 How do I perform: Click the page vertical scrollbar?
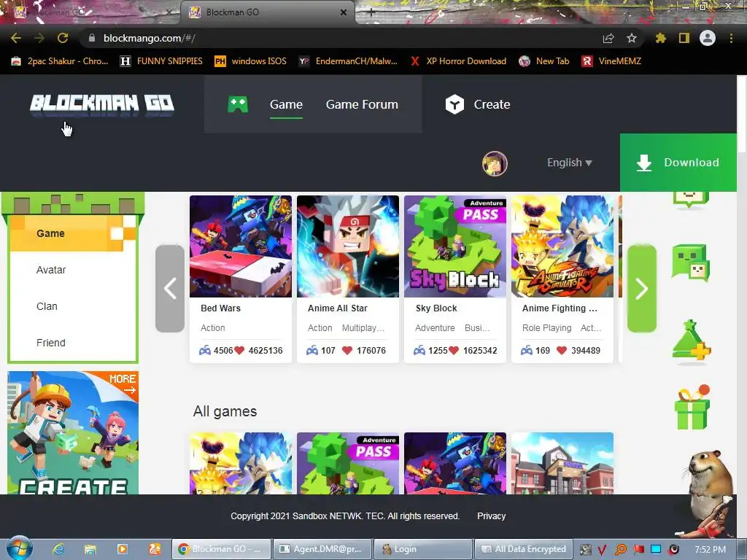click(742, 113)
